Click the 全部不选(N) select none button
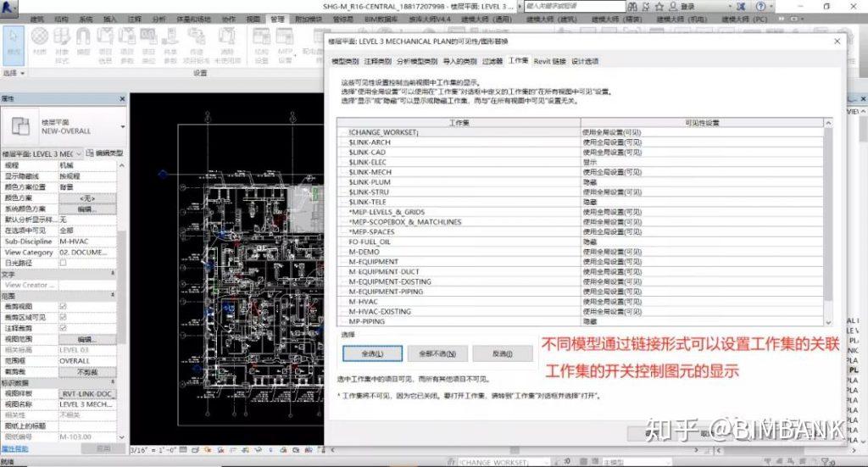This screenshot has width=868, height=467. click(437, 353)
